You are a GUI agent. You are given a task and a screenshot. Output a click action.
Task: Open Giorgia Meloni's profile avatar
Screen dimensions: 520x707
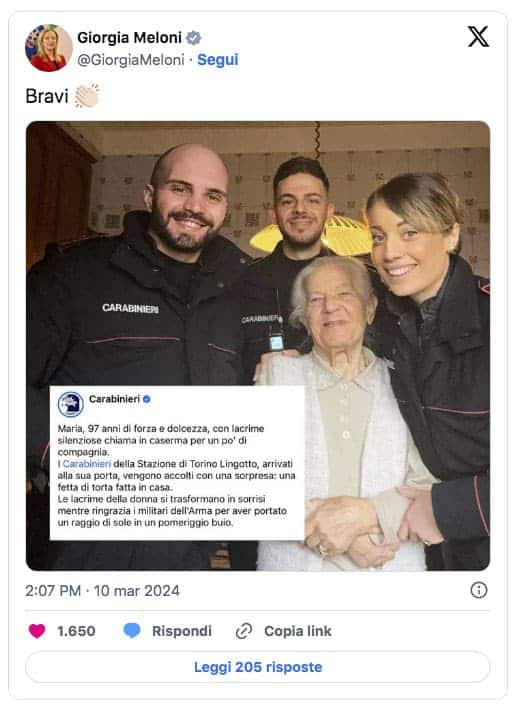click(x=49, y=48)
